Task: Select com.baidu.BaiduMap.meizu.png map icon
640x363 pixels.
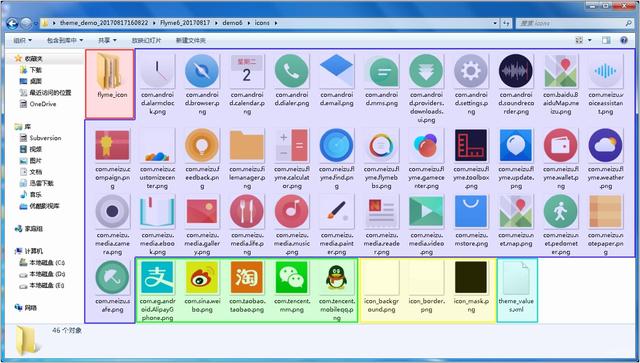Action: pos(561,71)
